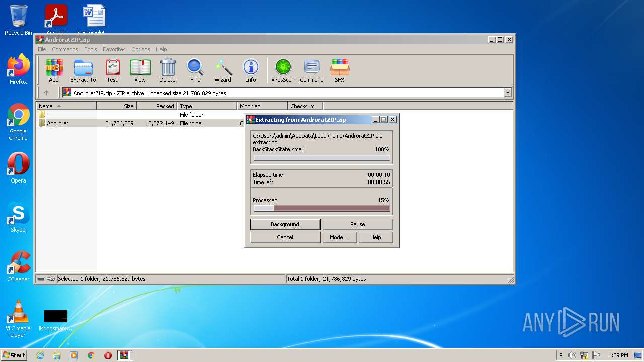
Task: Open the Commands menu
Action: (x=65, y=49)
